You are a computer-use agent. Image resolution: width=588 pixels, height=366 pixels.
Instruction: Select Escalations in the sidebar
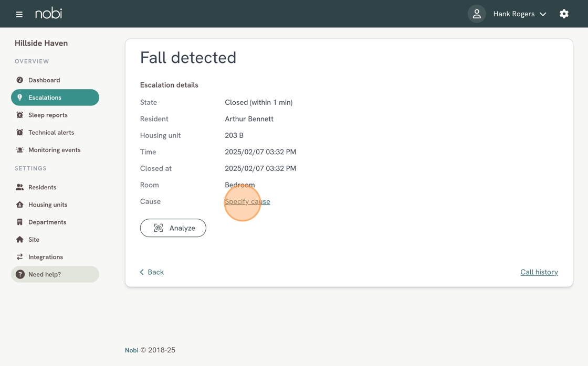coord(55,98)
